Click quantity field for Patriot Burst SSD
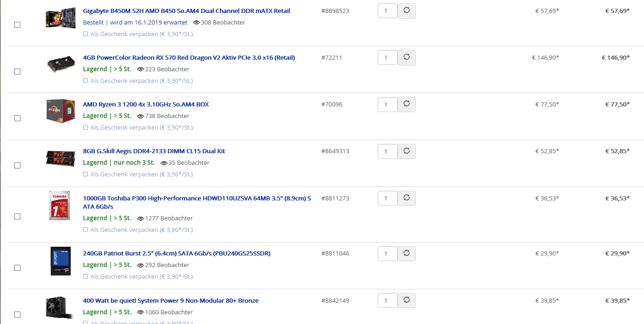This screenshot has width=644, height=324. pyautogui.click(x=388, y=254)
